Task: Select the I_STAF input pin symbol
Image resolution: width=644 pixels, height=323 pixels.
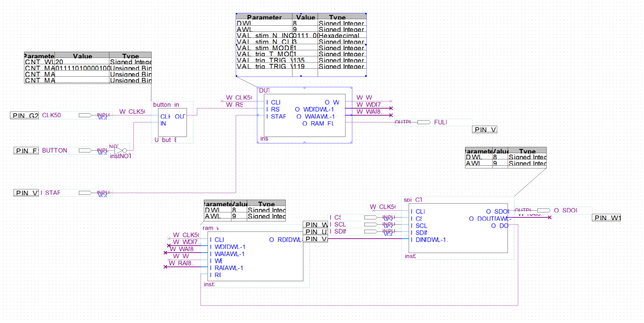Action: [85, 193]
